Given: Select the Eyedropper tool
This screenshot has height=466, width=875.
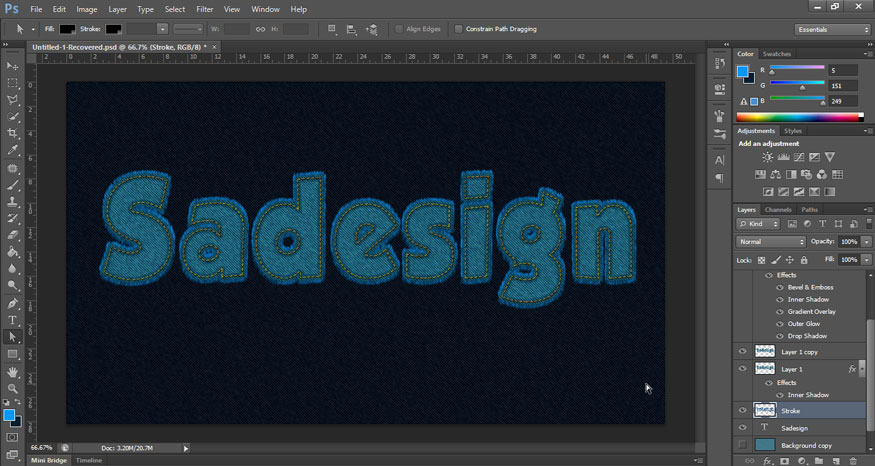Looking at the screenshot, I should [12, 150].
